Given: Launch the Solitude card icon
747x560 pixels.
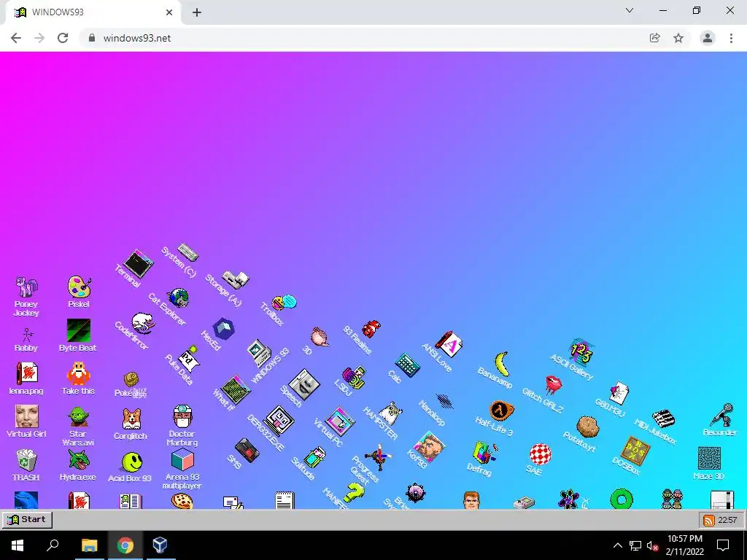Looking at the screenshot, I should click(x=315, y=457).
